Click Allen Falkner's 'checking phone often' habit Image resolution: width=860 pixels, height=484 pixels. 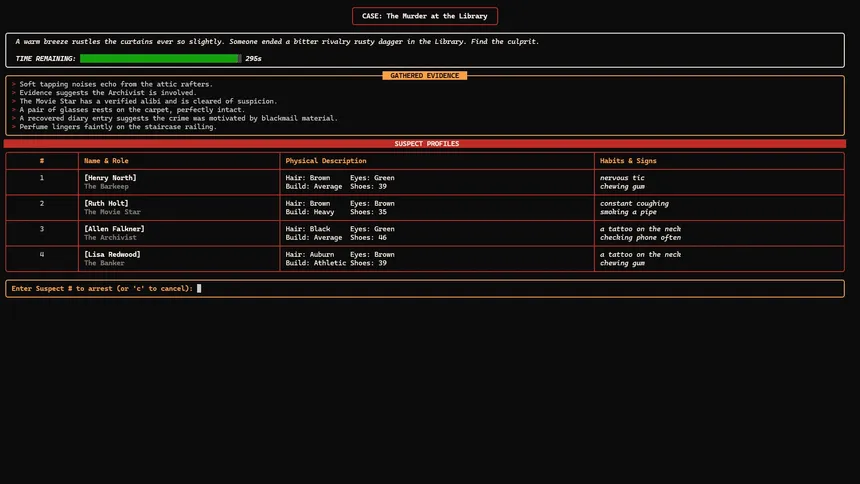640,238
